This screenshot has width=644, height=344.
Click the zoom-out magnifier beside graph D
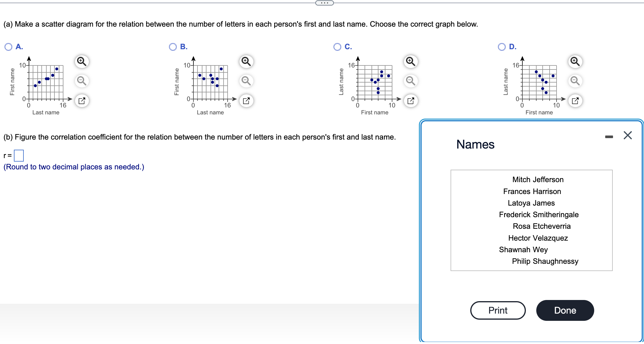click(575, 81)
